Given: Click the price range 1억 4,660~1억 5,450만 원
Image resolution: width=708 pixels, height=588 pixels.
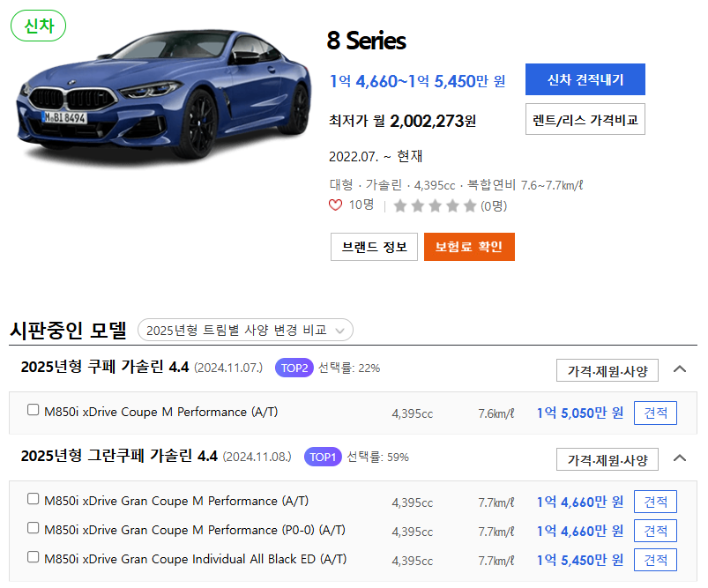Looking at the screenshot, I should (x=418, y=81).
